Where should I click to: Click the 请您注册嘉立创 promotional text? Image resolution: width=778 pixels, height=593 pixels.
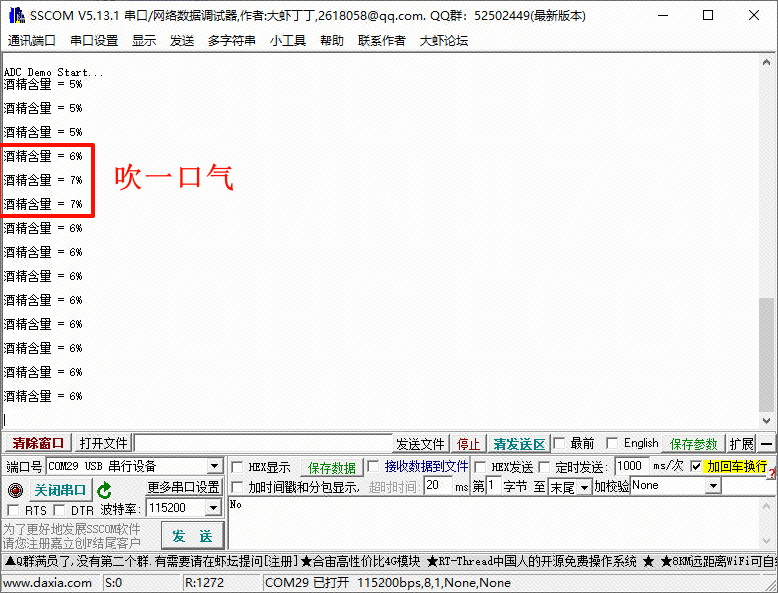point(71,543)
